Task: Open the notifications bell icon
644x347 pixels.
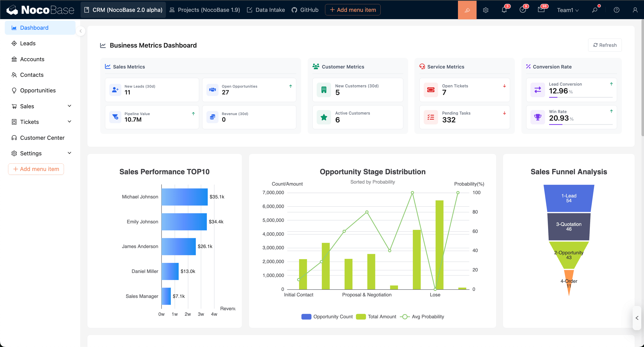Action: tap(504, 10)
